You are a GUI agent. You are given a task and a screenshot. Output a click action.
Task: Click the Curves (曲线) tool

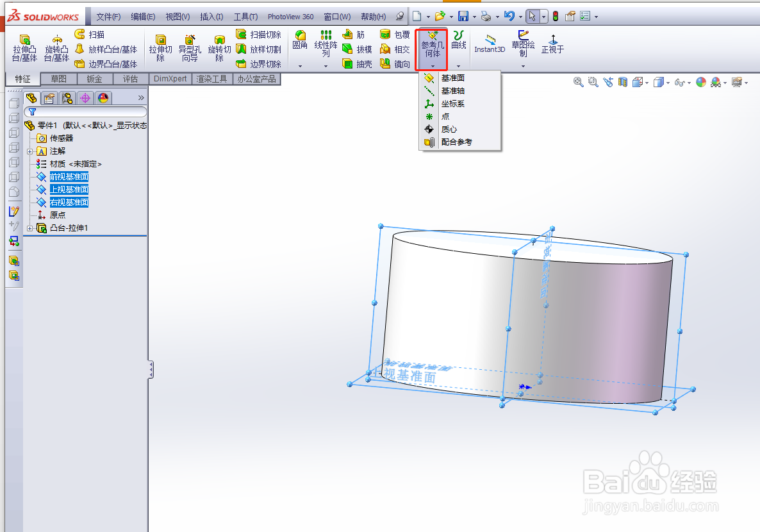459,40
